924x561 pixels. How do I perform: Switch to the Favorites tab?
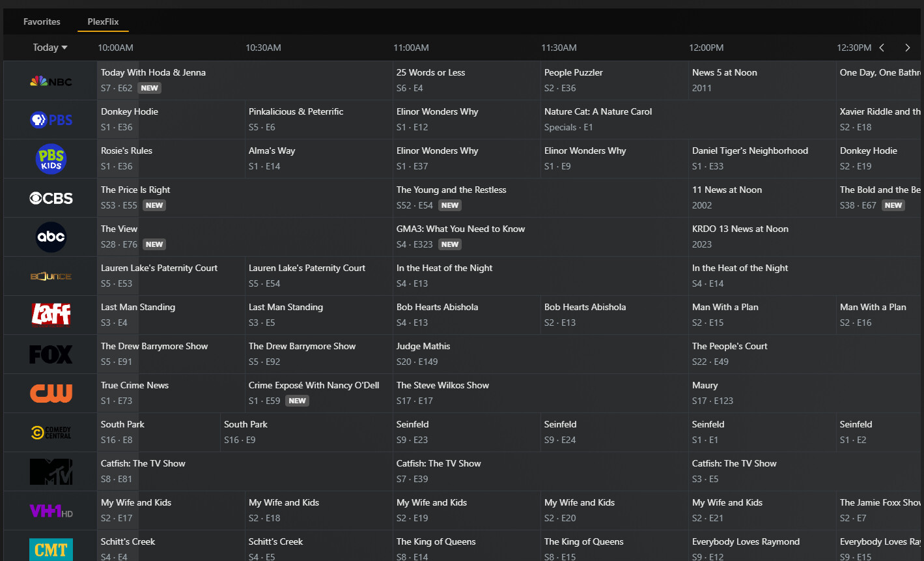(x=42, y=22)
